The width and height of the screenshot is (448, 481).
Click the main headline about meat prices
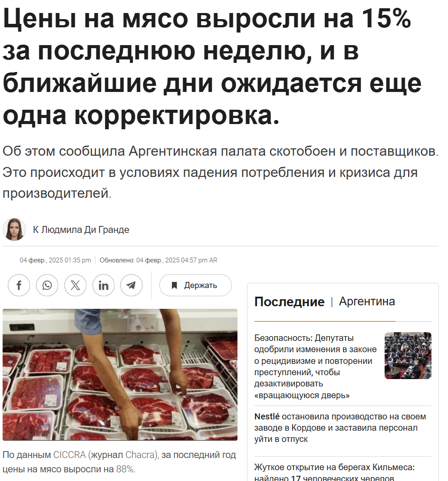[x=212, y=67]
